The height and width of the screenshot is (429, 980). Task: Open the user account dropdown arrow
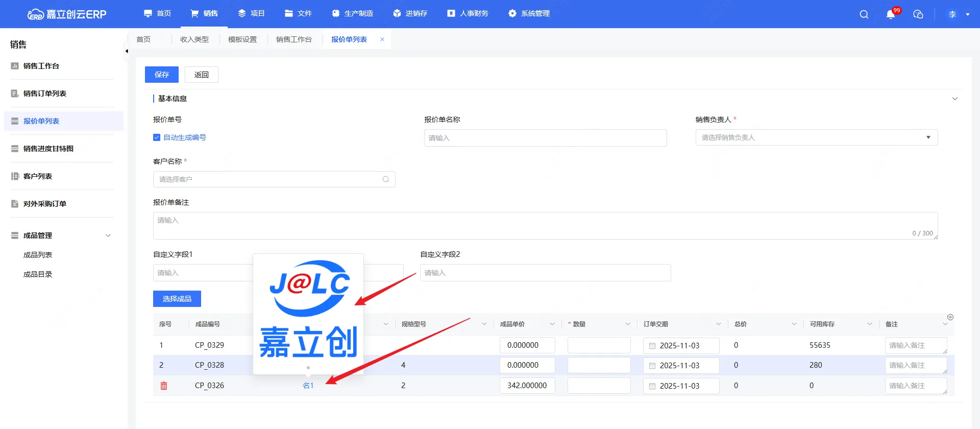(967, 14)
